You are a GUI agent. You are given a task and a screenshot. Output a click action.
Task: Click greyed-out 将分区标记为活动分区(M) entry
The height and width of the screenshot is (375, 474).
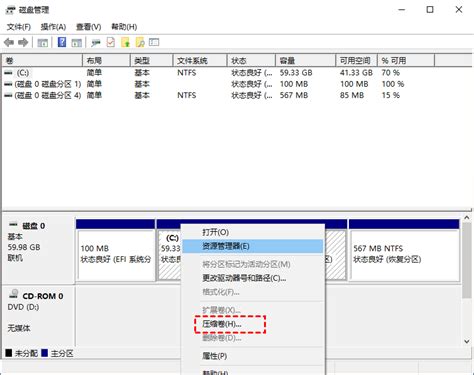point(252,264)
